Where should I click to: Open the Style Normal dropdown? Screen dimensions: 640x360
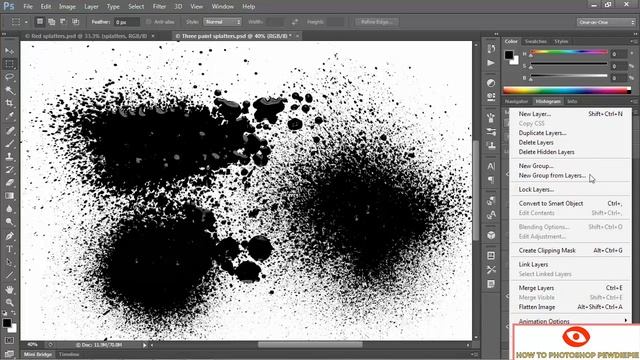tap(223, 22)
